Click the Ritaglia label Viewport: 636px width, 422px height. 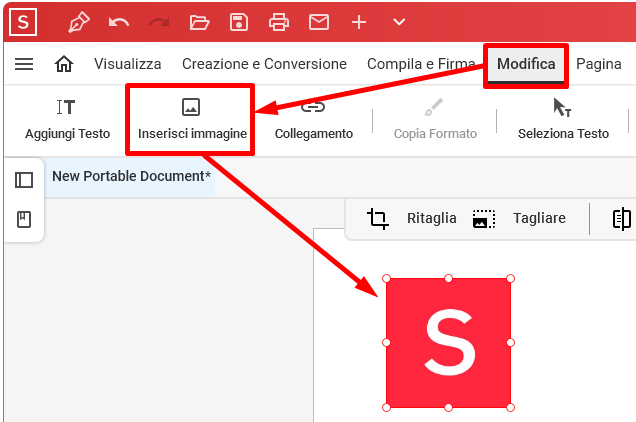pos(432,218)
